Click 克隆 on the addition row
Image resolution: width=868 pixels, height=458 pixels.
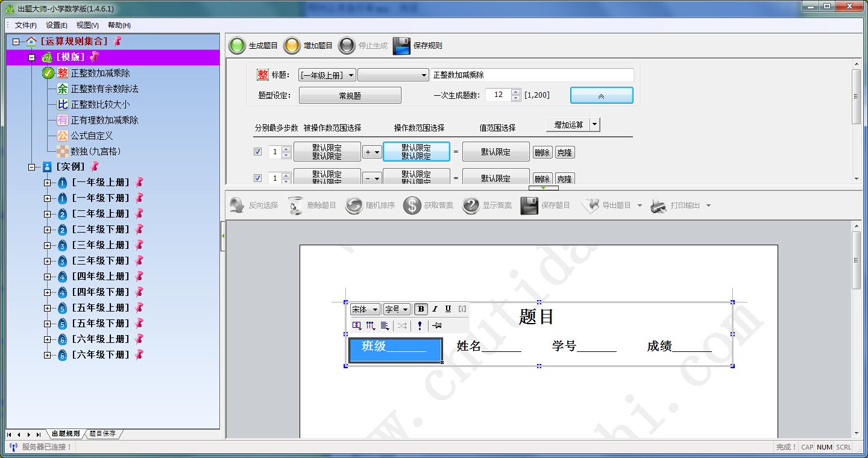click(565, 152)
